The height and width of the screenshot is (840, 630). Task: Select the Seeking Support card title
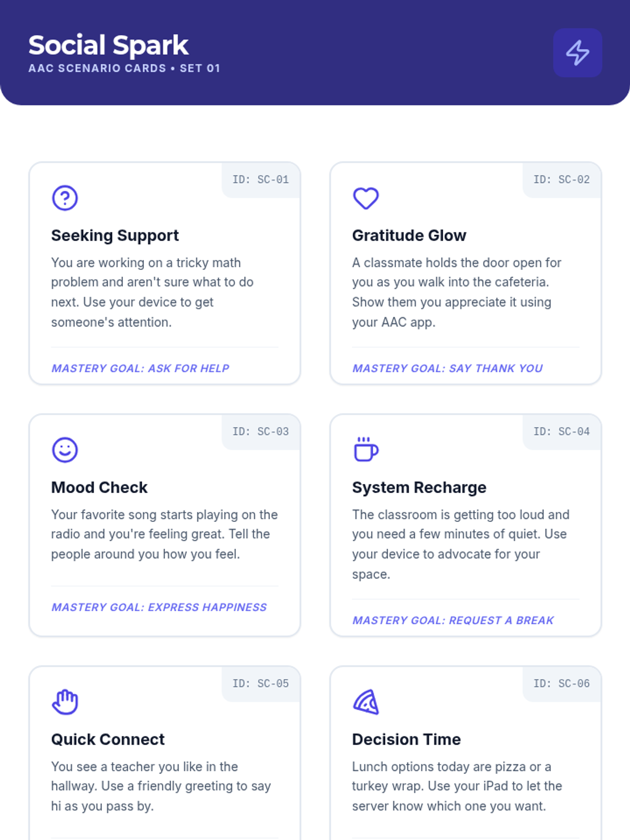click(x=115, y=235)
